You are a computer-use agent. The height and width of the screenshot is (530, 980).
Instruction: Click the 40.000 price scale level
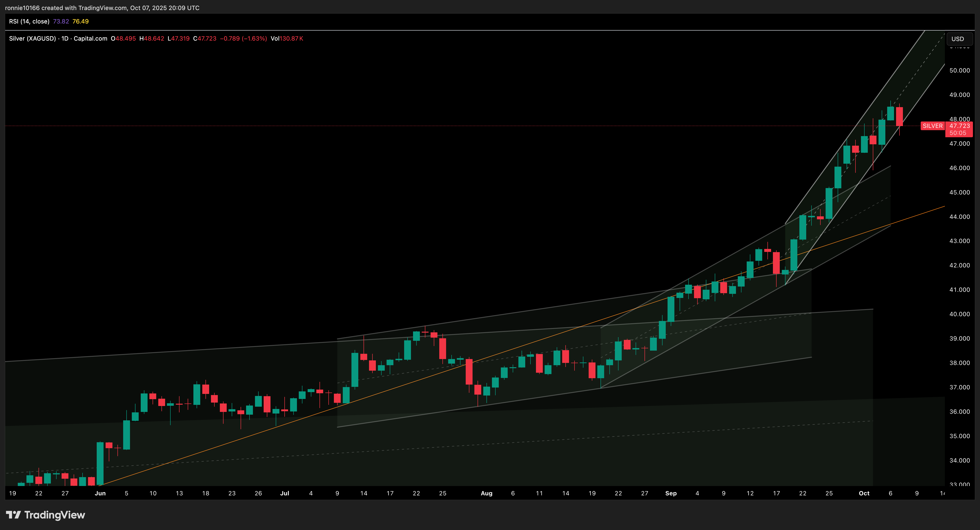click(959, 314)
